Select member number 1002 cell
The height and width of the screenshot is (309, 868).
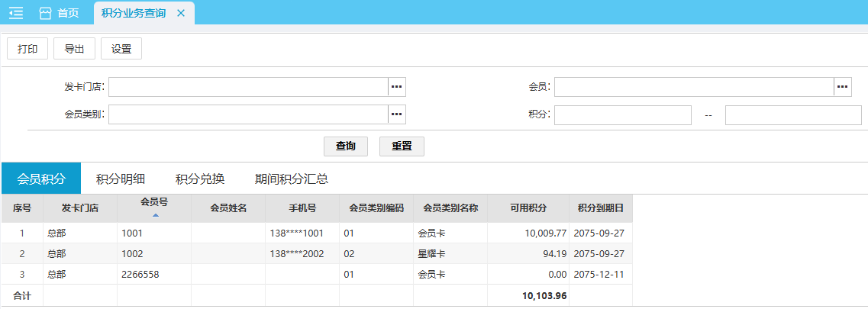(x=154, y=254)
